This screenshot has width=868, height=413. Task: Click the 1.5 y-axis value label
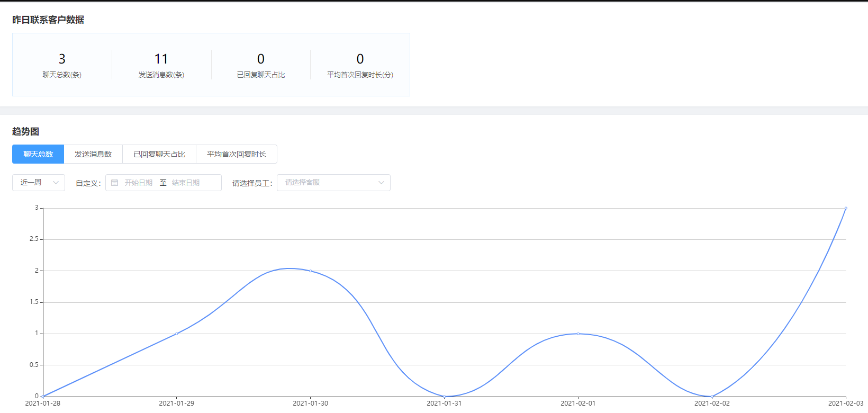click(34, 302)
